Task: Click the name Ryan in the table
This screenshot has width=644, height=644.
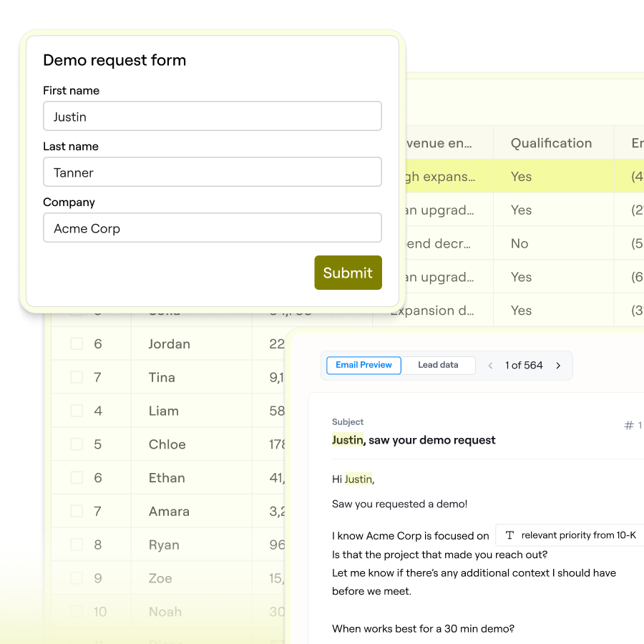Action: coord(164,545)
